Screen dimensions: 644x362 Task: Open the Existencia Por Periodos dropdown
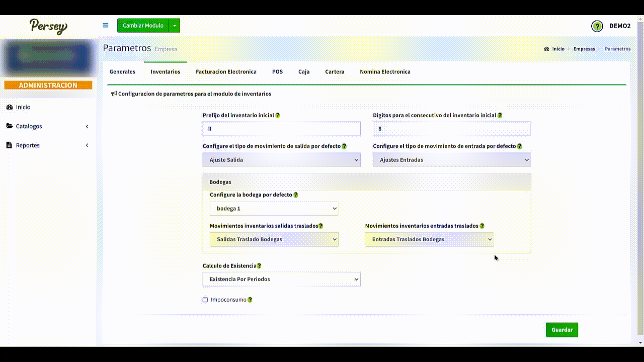point(281,279)
